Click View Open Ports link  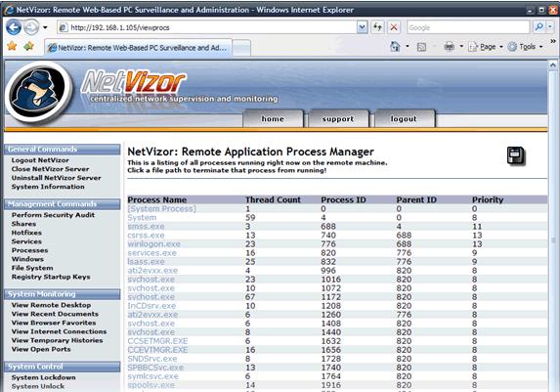[x=41, y=349]
